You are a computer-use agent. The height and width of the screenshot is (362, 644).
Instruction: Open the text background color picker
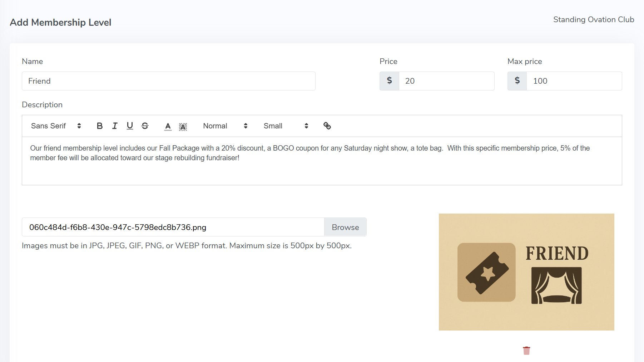(x=183, y=126)
